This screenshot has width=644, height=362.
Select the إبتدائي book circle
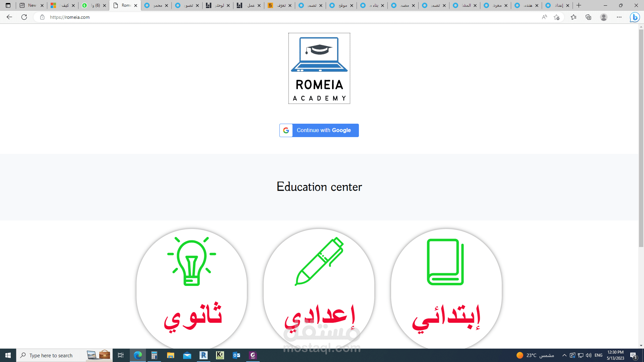coord(446,289)
